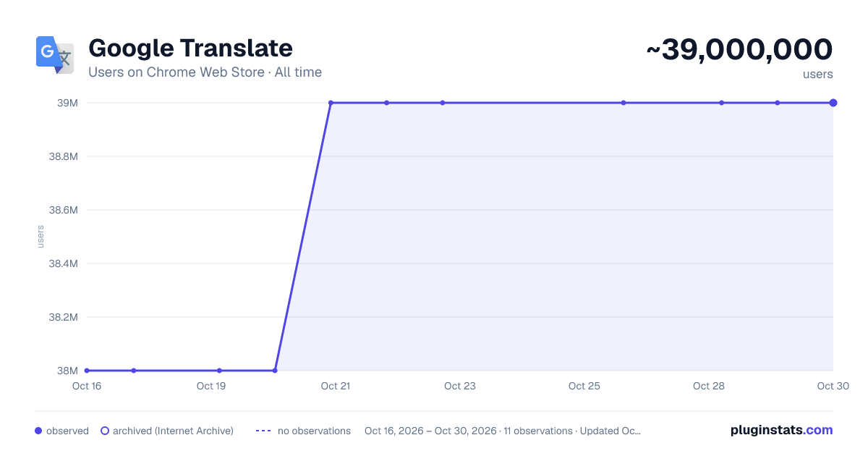Screen dimensions: 868x456
Task: Click the 'observed' legend label
Action: (67, 431)
